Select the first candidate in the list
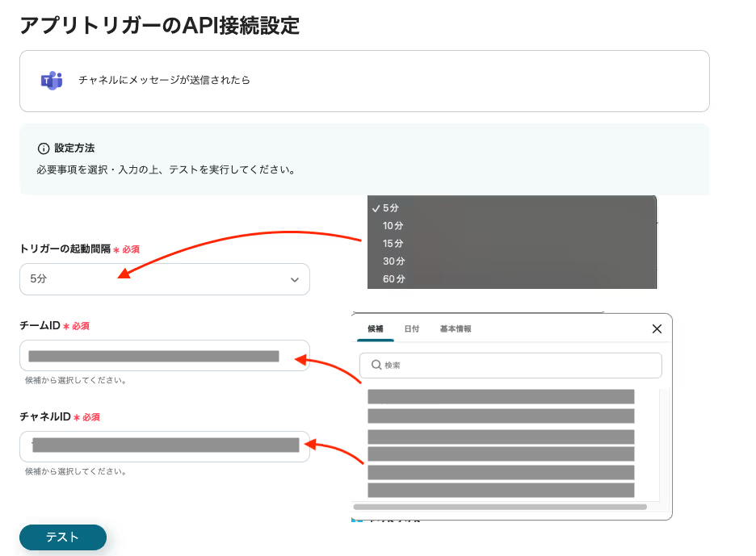Screen dimensions: 756x556 501,396
